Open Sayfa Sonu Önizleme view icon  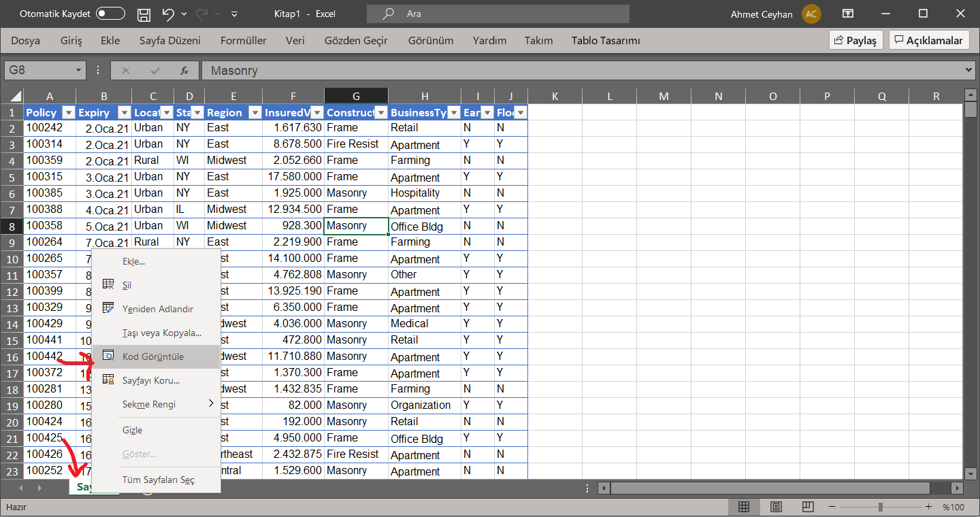coord(807,507)
